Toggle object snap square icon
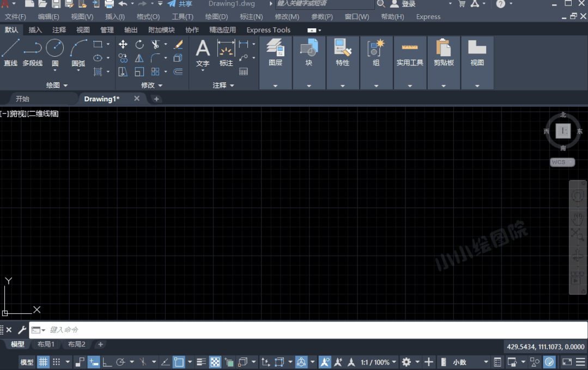This screenshot has width=588, height=370. (179, 362)
